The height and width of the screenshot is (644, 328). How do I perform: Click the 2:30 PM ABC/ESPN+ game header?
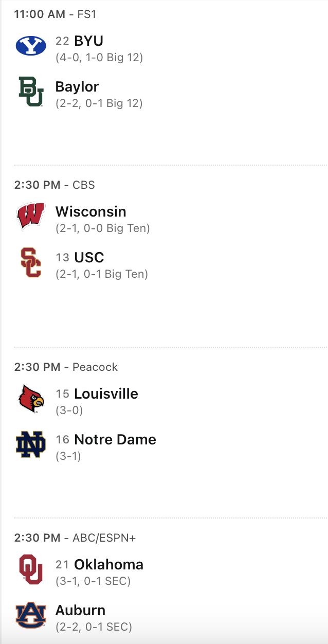pyautogui.click(x=75, y=538)
